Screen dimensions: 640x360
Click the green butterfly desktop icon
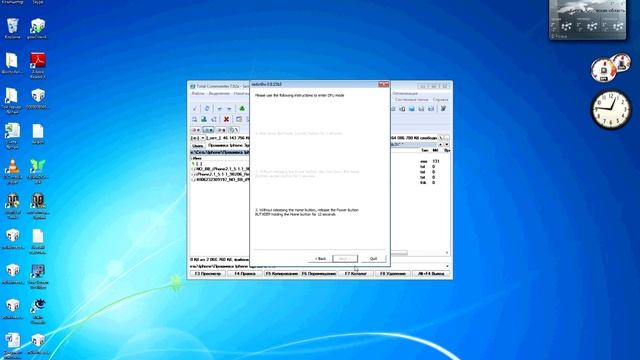click(x=38, y=171)
